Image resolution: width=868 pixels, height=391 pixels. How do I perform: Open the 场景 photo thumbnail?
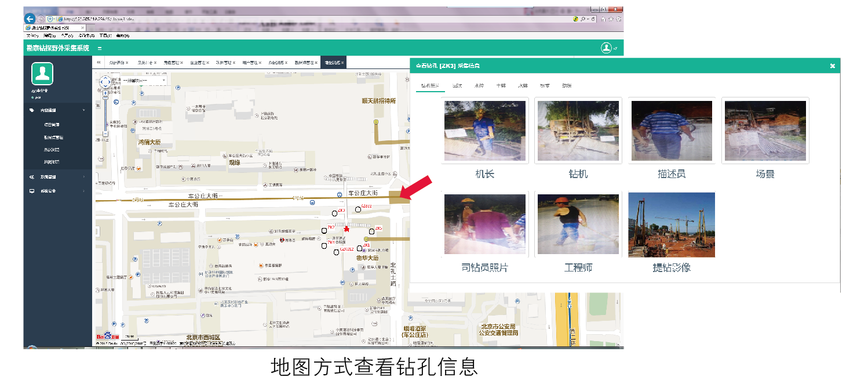coord(765,131)
